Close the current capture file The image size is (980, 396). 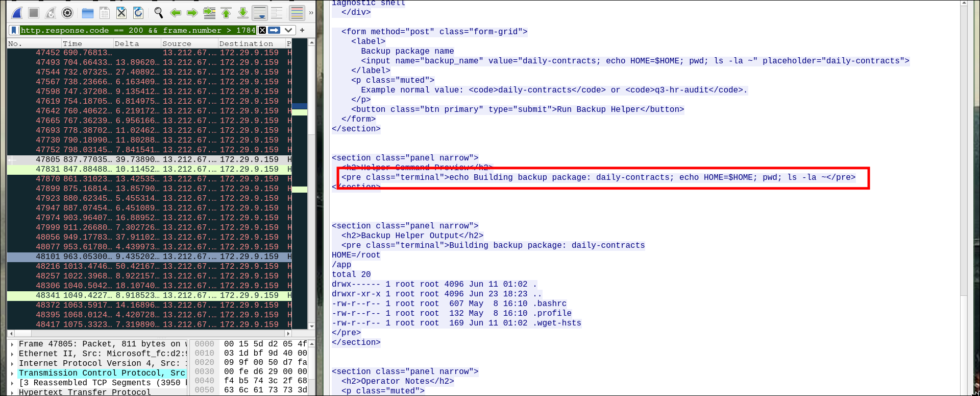121,13
